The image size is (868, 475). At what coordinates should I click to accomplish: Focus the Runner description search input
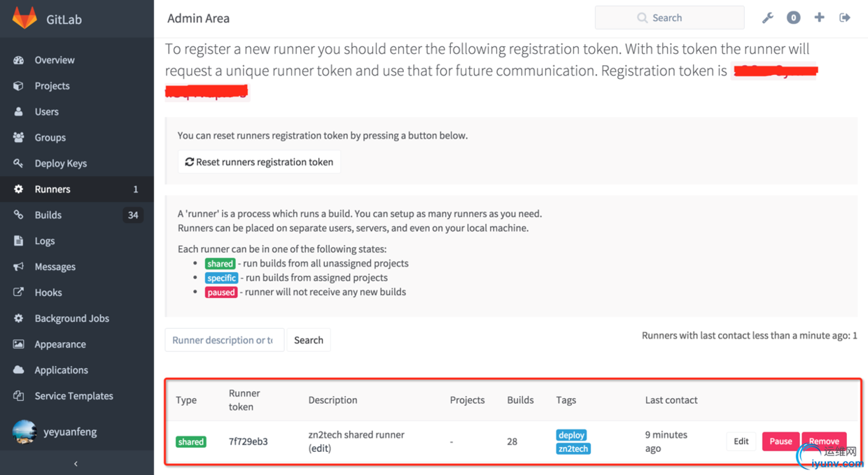[225, 340]
